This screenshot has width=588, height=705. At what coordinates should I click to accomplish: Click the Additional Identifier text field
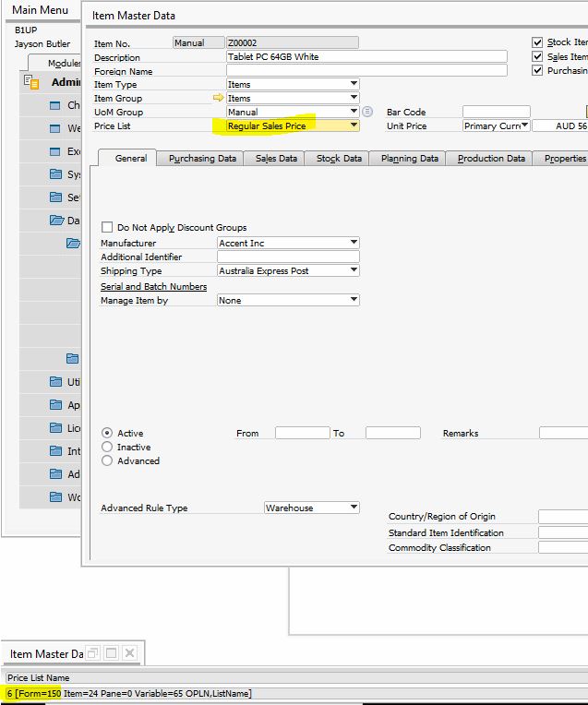[287, 257]
